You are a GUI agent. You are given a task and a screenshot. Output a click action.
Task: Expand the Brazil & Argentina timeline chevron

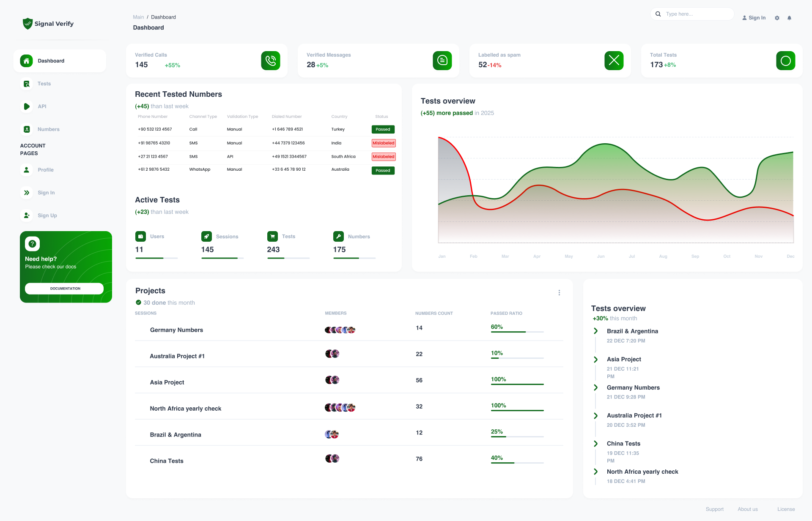pos(595,331)
